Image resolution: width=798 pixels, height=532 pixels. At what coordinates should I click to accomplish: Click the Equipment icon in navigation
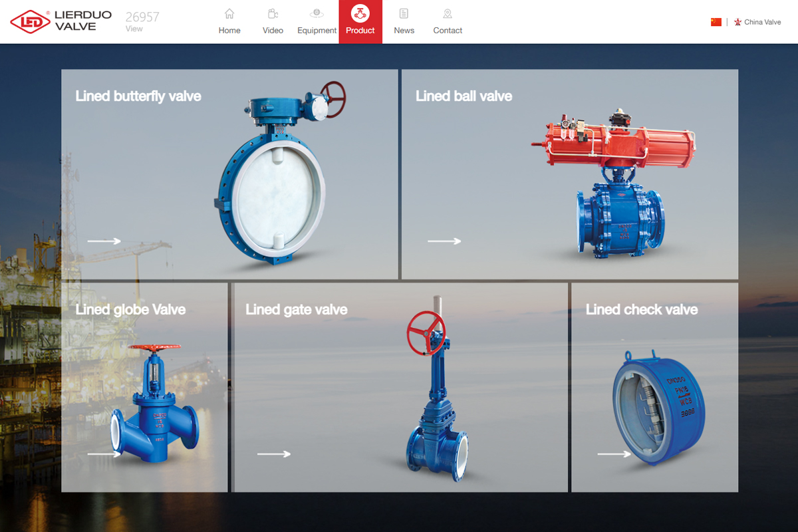click(317, 13)
